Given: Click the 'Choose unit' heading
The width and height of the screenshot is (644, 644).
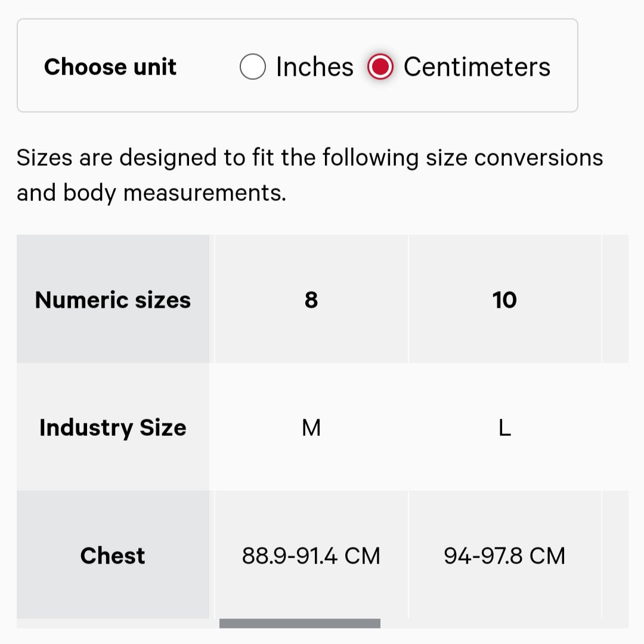Looking at the screenshot, I should (110, 67).
